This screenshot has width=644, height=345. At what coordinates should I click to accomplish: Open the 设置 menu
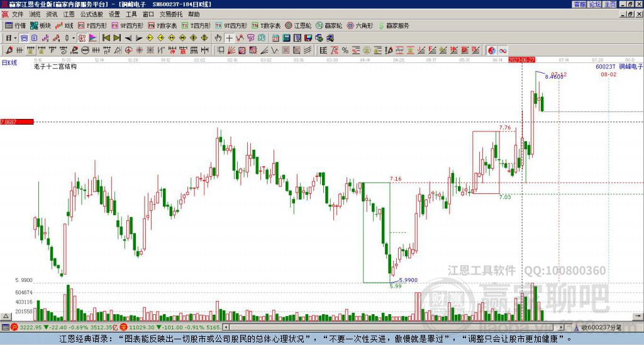click(114, 14)
